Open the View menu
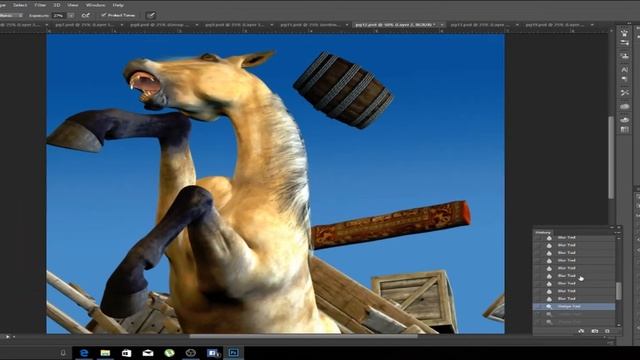The width and height of the screenshot is (640, 360). point(73,5)
